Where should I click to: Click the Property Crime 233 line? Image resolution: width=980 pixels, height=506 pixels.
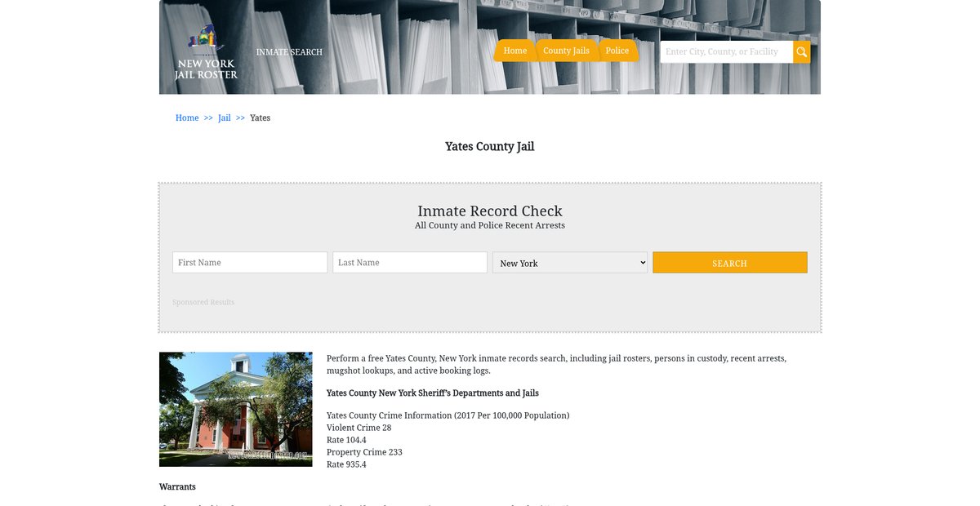pyautogui.click(x=365, y=452)
